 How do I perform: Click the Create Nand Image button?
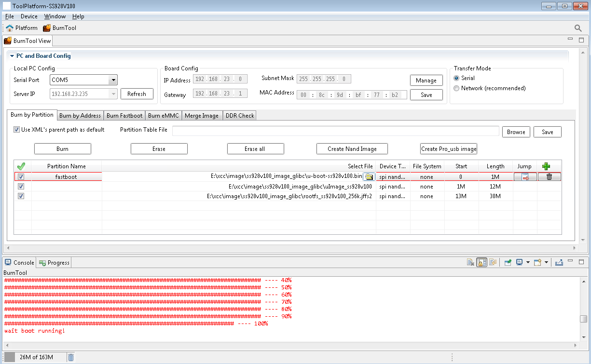tap(352, 149)
